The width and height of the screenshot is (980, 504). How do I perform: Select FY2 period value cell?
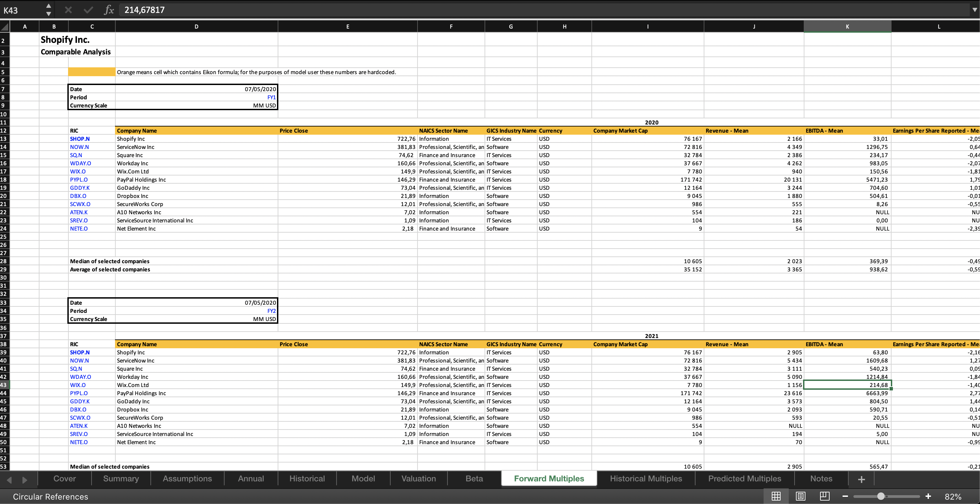click(x=196, y=311)
